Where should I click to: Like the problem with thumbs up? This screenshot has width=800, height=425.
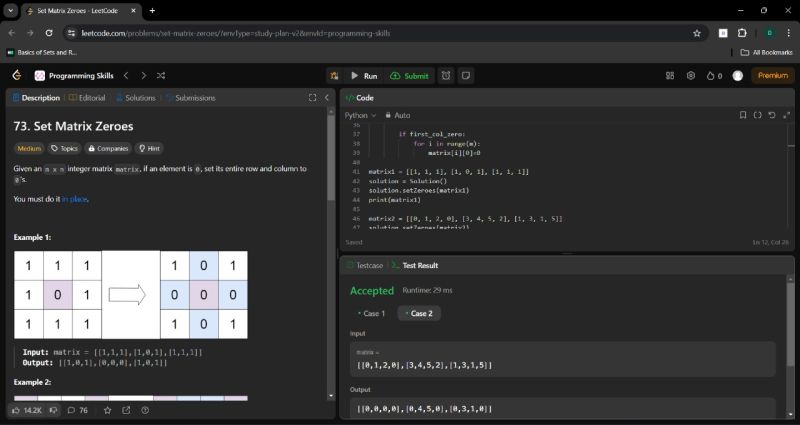pos(27,410)
